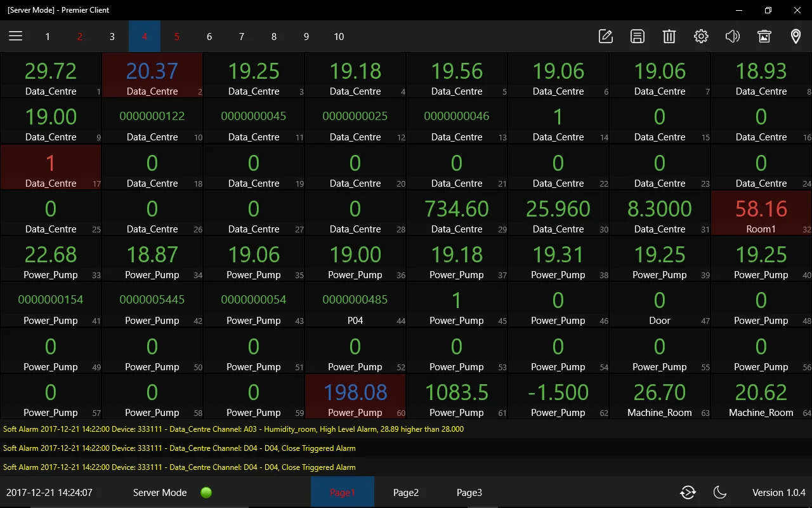Select group number 2 in top bar
Screen dimensions: 812x508
80,37
